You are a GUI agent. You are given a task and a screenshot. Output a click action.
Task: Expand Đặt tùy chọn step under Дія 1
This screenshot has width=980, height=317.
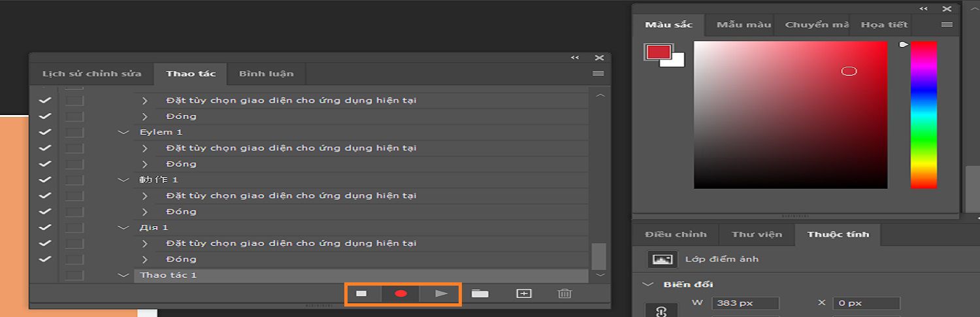point(145,243)
